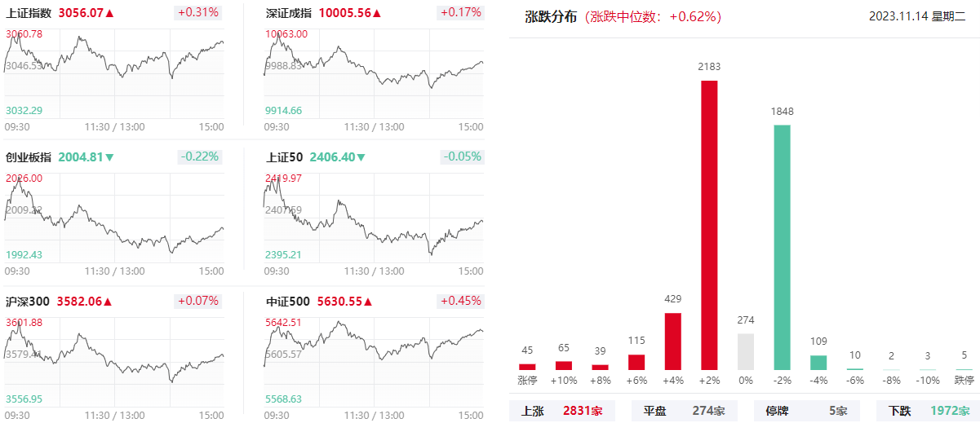The height and width of the screenshot is (423, 980).
Task: Open the 上证指数 index title
Action: coord(29,13)
